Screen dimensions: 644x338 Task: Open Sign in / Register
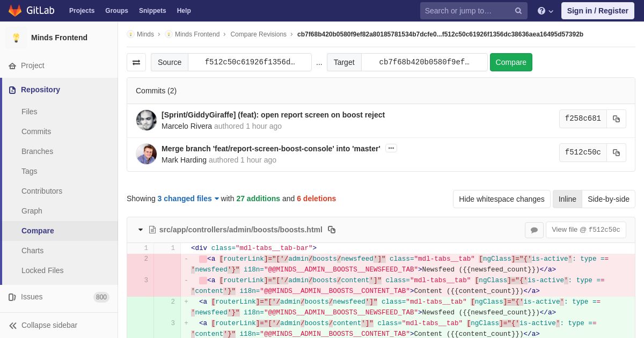(598, 11)
